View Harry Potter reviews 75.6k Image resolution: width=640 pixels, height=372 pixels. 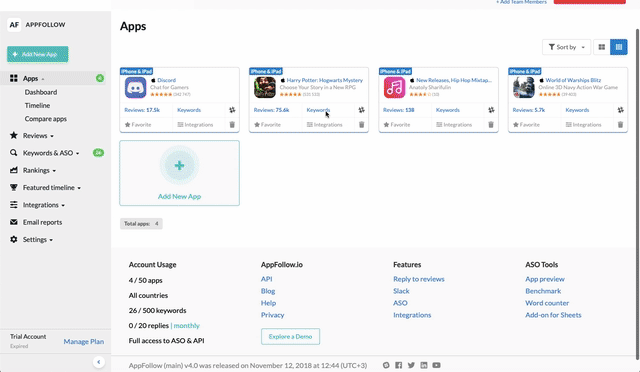(x=271, y=110)
